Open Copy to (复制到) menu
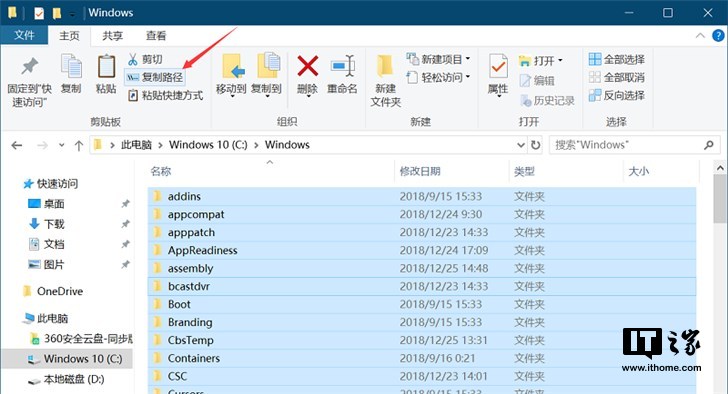The width and height of the screenshot is (728, 394). click(266, 75)
